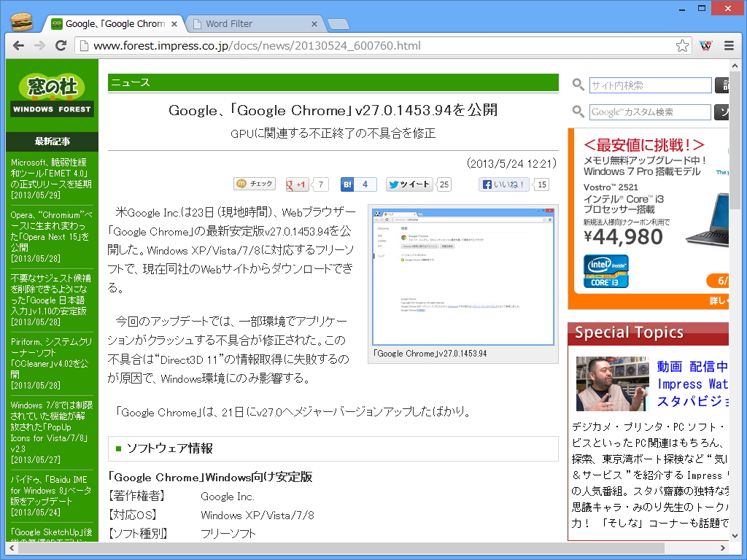Screen dimensions: 747x560
Task: Click the ツイート tweet button
Action: tap(409, 184)
